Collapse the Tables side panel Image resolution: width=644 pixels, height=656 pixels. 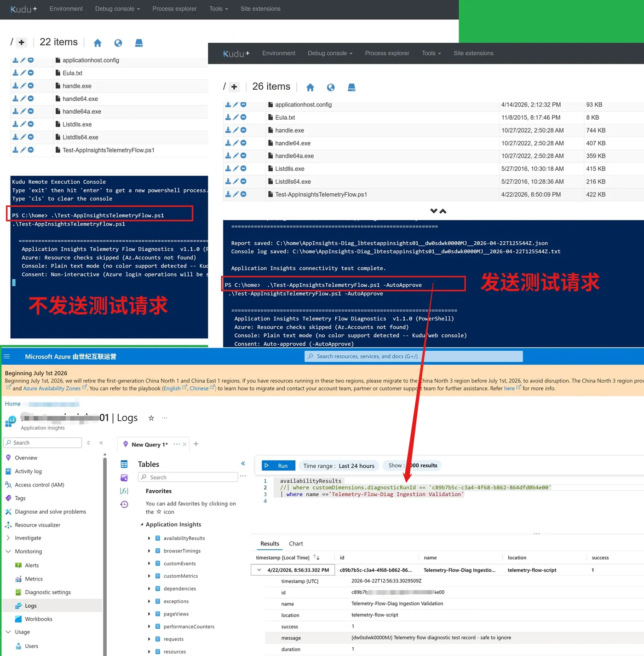[x=243, y=464]
